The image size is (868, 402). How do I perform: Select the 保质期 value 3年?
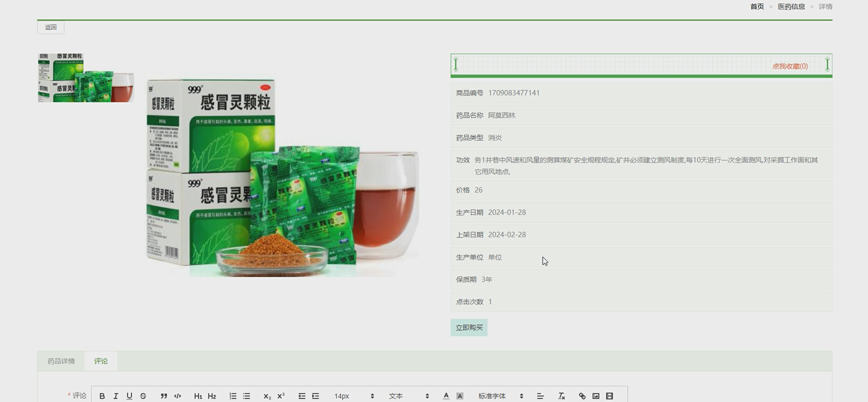point(487,279)
